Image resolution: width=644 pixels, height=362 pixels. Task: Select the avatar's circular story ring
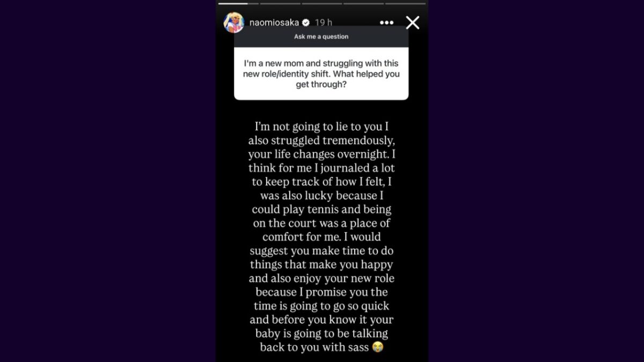coord(235,13)
